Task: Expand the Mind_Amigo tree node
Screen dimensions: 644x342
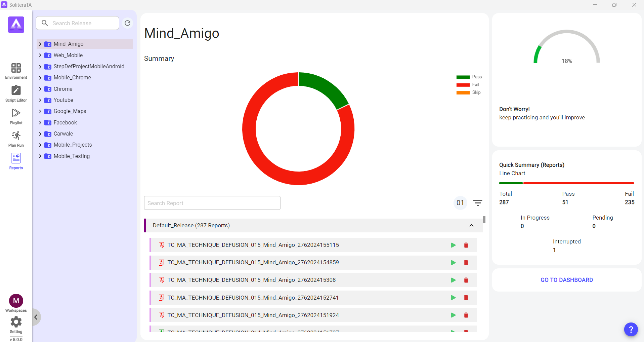Action: click(40, 44)
